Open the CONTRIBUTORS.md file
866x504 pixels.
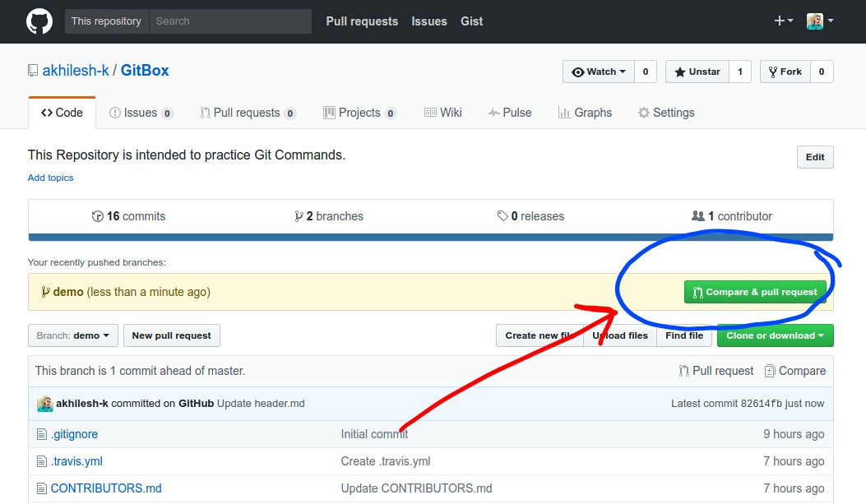coord(106,488)
